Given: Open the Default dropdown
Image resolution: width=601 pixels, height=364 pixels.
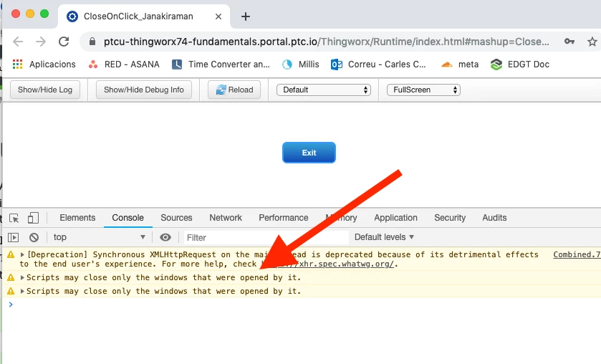Looking at the screenshot, I should [x=324, y=90].
